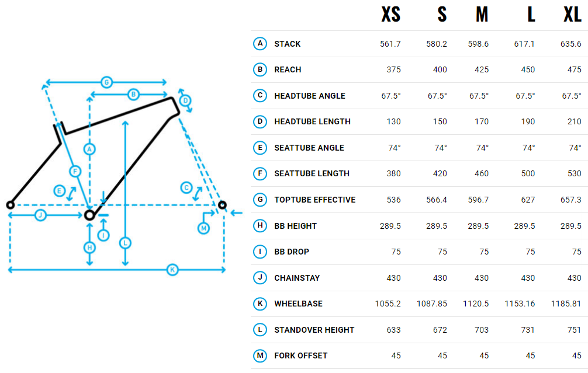Select the circled G Toptube Effective icon
The width and height of the screenshot is (588, 373).
click(260, 200)
